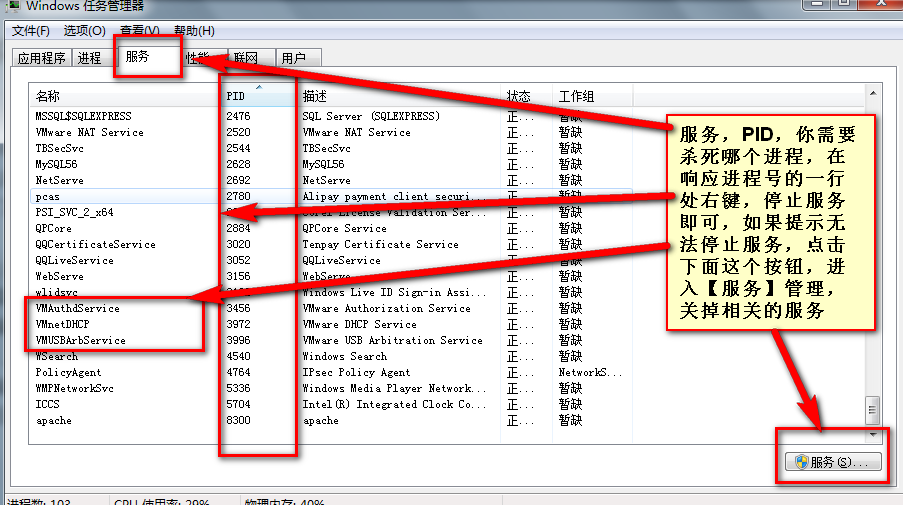Sort by the 状态 column header
903x505 pixels.
click(526, 96)
